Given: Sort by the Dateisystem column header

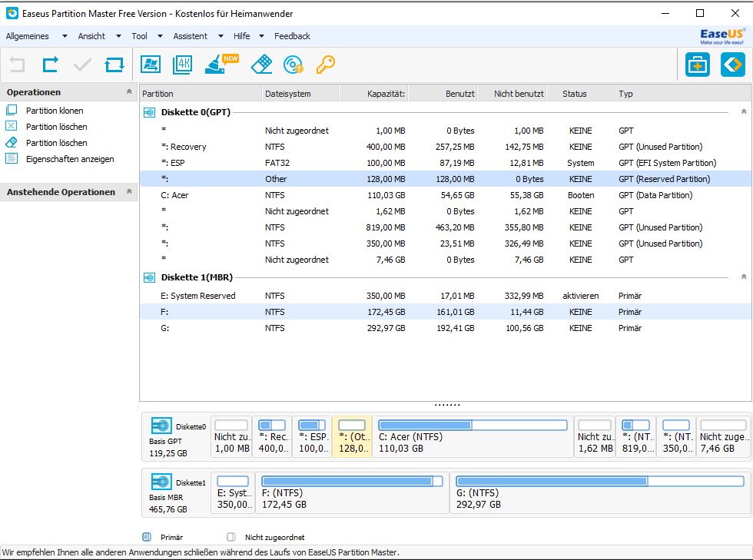Looking at the screenshot, I should tap(300, 94).
